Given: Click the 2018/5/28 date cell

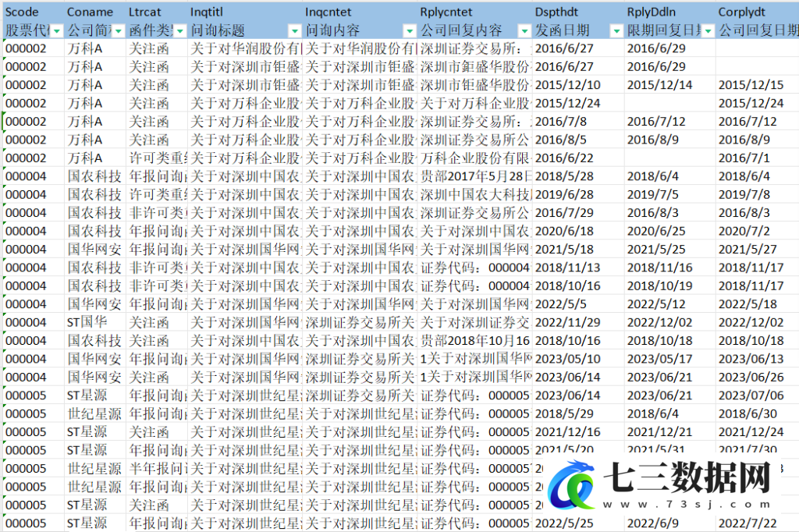Looking at the screenshot, I should [578, 176].
